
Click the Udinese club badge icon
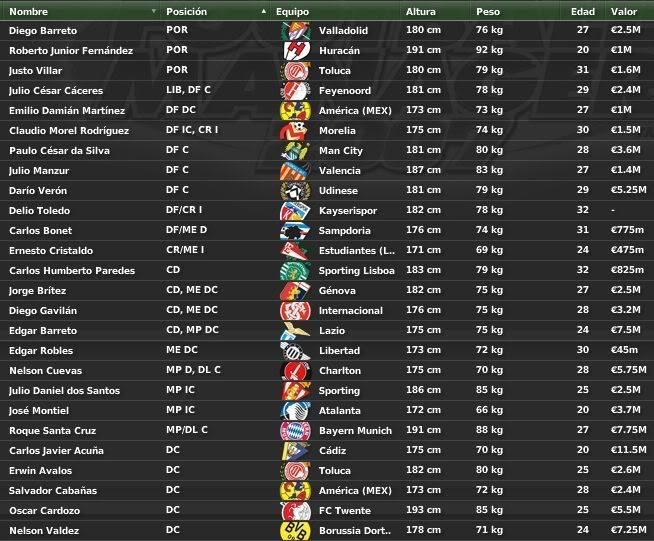(295, 191)
